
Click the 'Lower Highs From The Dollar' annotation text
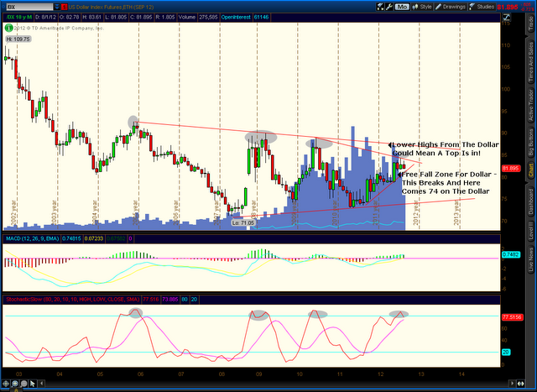tap(446, 144)
